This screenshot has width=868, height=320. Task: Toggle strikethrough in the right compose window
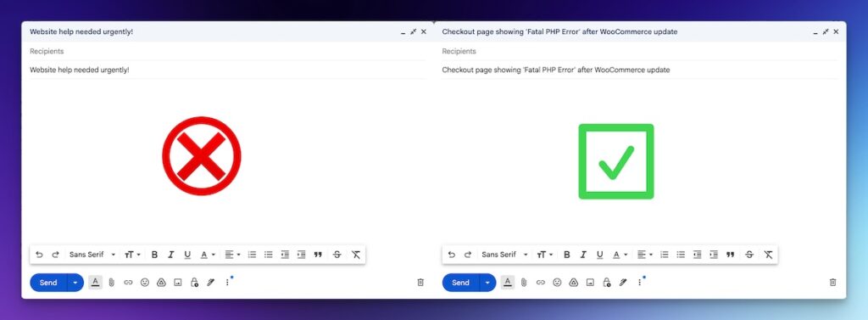[749, 255]
